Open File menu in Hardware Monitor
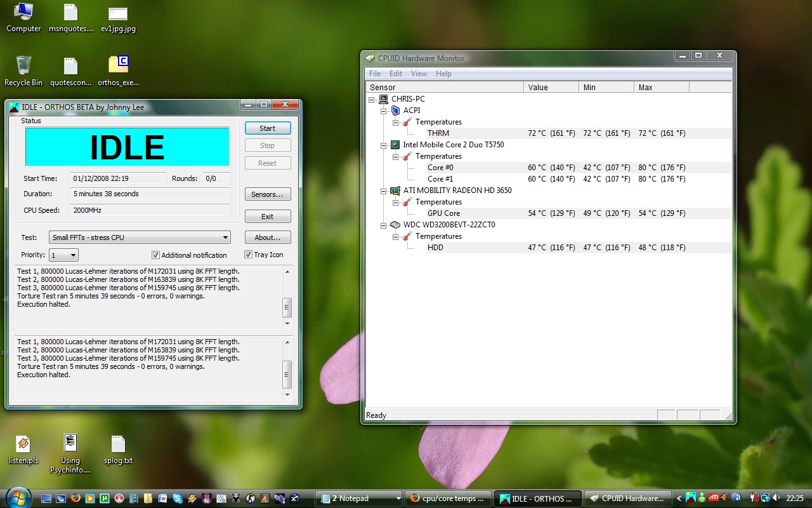Image resolution: width=812 pixels, height=508 pixels. tap(375, 74)
